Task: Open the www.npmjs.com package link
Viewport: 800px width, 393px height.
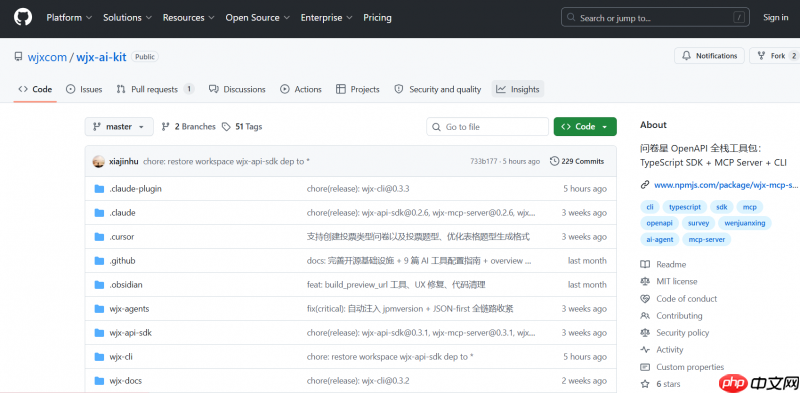Action: (726, 185)
